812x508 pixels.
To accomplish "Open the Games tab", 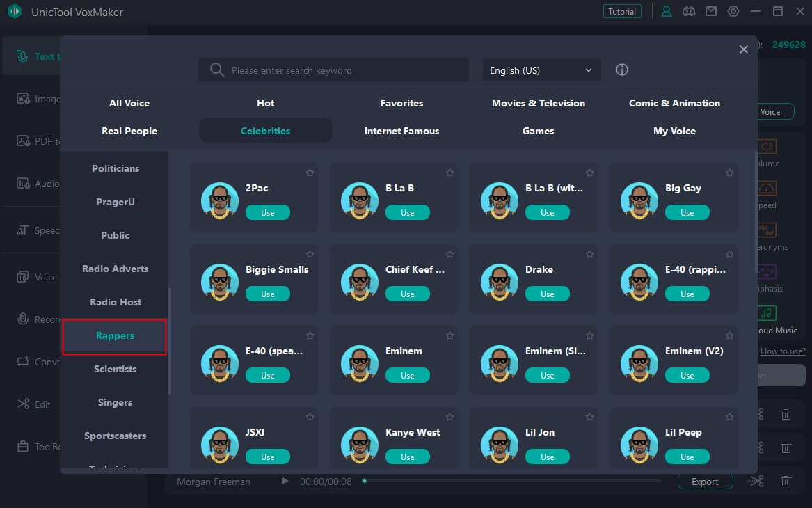I will click(538, 131).
